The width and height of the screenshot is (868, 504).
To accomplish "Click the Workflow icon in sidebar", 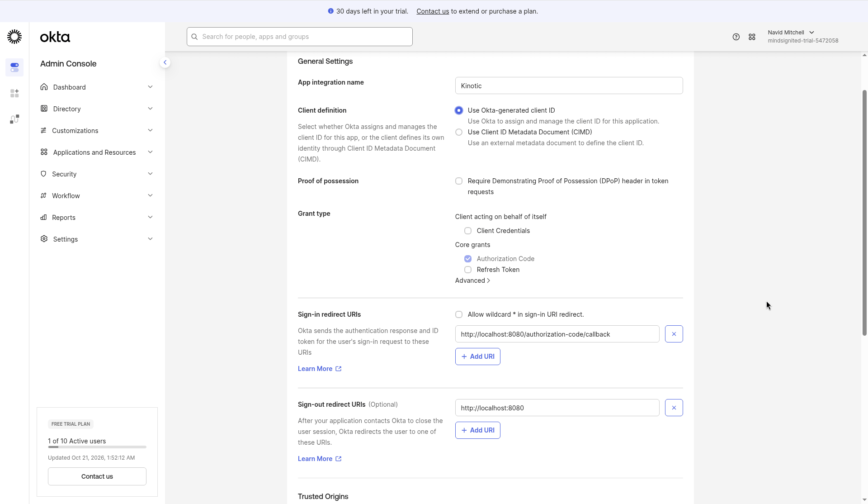I will (43, 195).
